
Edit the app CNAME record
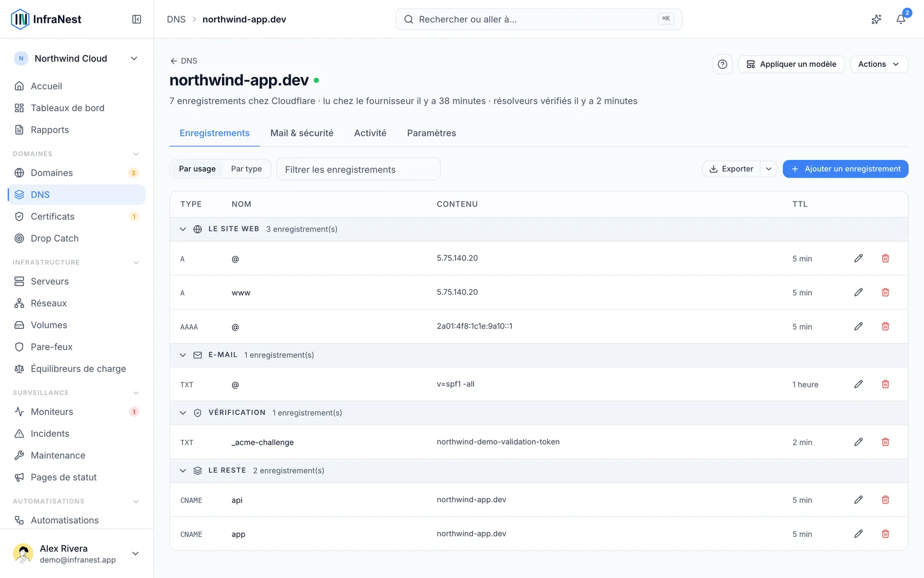click(858, 534)
